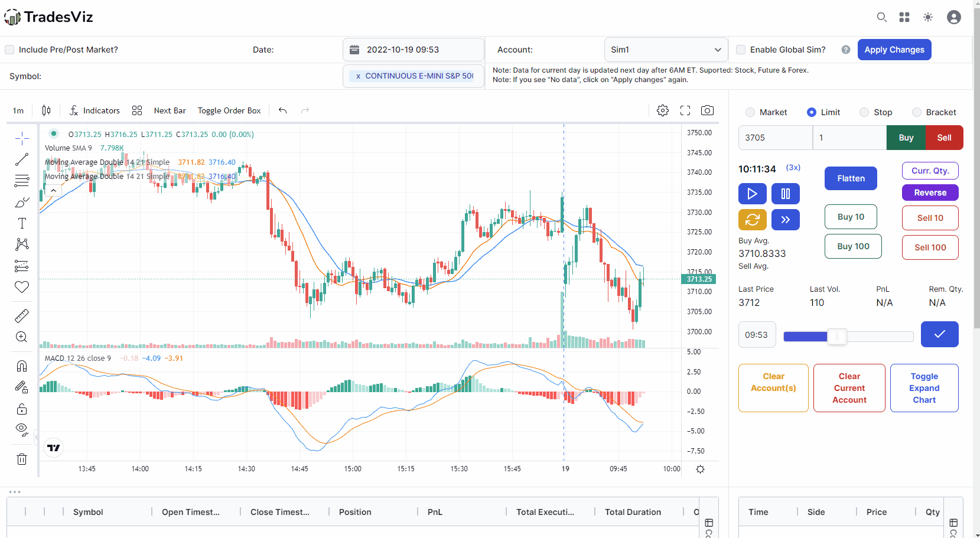Select the ruler measure tool

[22, 316]
